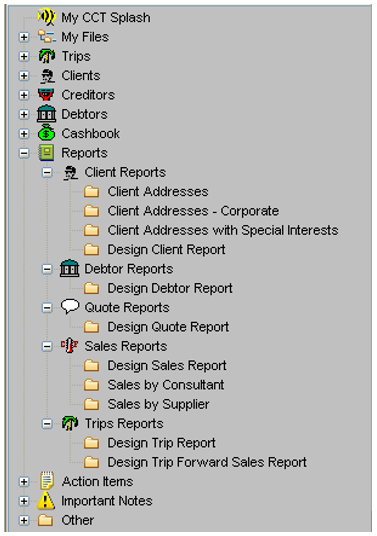Screen dimensions: 377x536
Task: Click the Debtors bank building icon
Action: pyautogui.click(x=46, y=114)
